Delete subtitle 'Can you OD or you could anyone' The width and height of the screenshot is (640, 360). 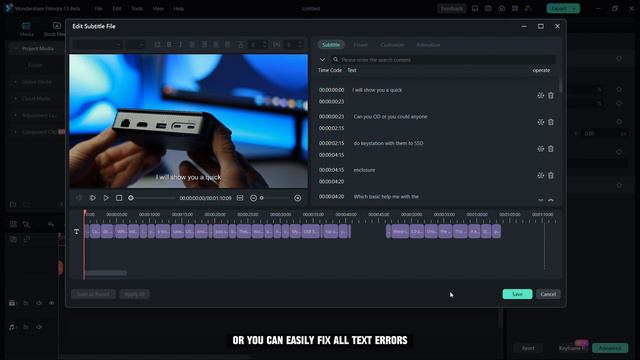point(551,122)
